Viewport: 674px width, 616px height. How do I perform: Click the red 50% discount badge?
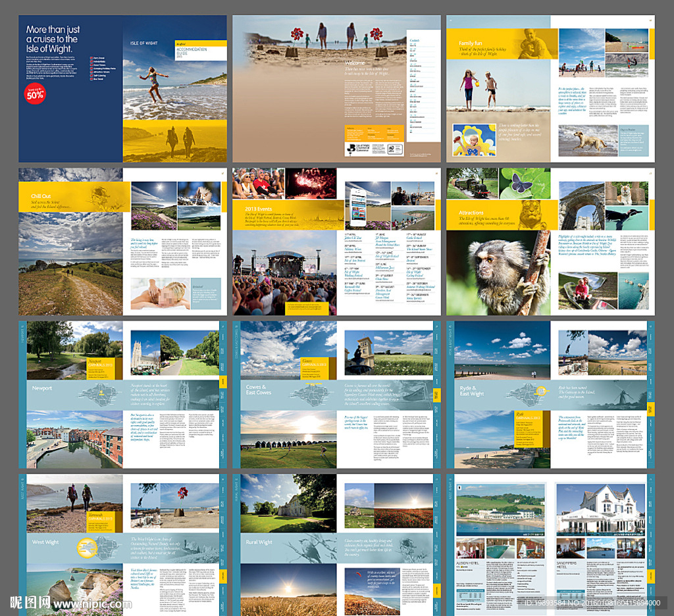(35, 93)
